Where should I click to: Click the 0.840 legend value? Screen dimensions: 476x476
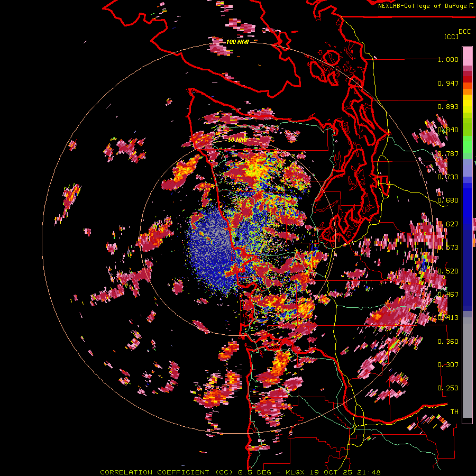tap(448, 130)
